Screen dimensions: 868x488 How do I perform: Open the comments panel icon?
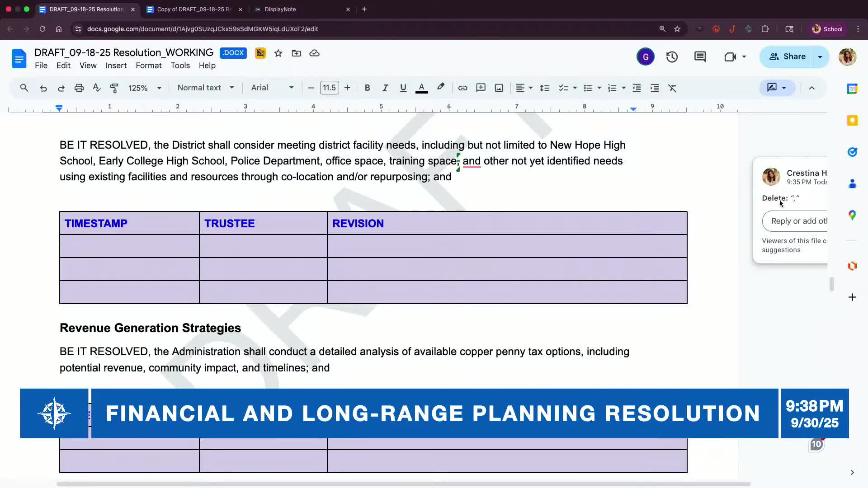click(700, 57)
